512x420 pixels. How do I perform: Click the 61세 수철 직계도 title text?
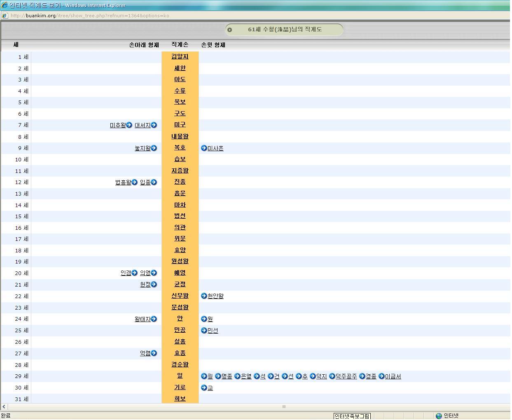point(285,30)
